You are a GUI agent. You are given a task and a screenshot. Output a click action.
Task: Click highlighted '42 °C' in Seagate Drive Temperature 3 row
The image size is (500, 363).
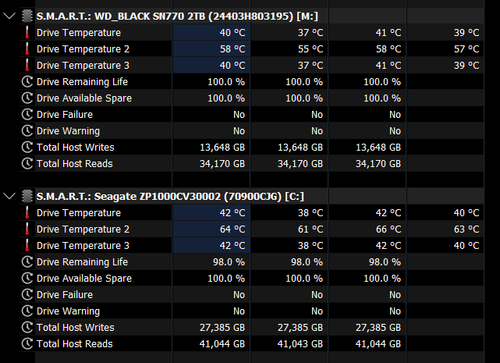232,246
